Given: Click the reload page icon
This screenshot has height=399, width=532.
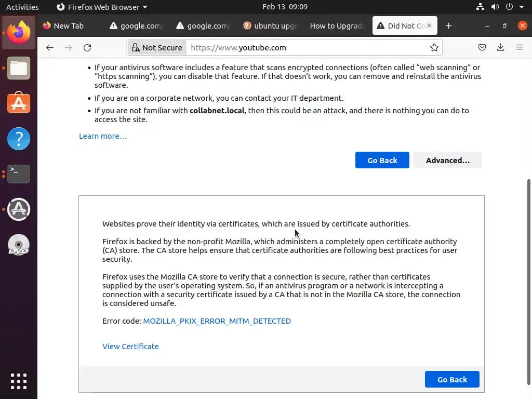Looking at the screenshot, I should coord(87,48).
